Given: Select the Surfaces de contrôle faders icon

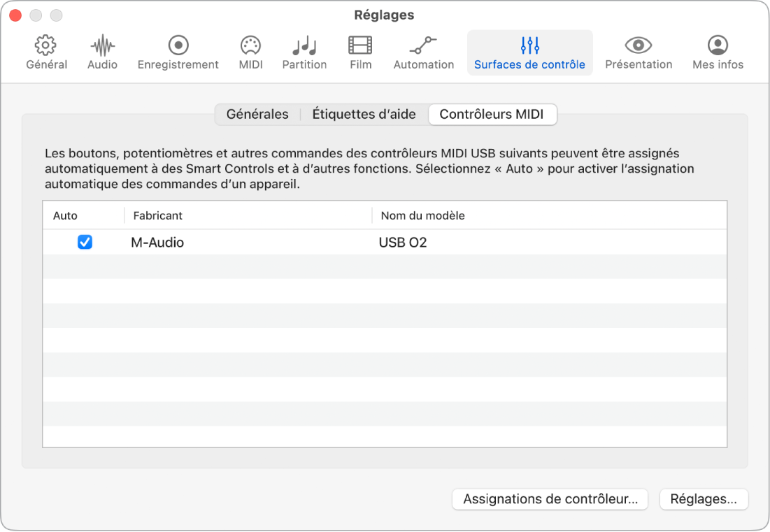Looking at the screenshot, I should (x=529, y=53).
